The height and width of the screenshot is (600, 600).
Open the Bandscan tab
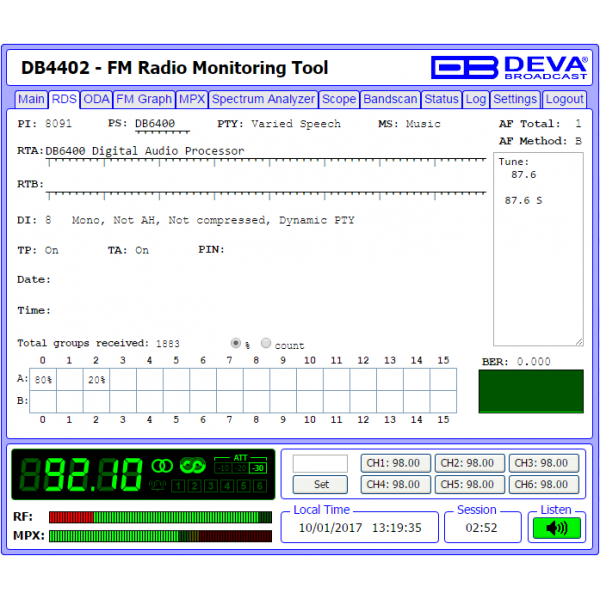[390, 99]
